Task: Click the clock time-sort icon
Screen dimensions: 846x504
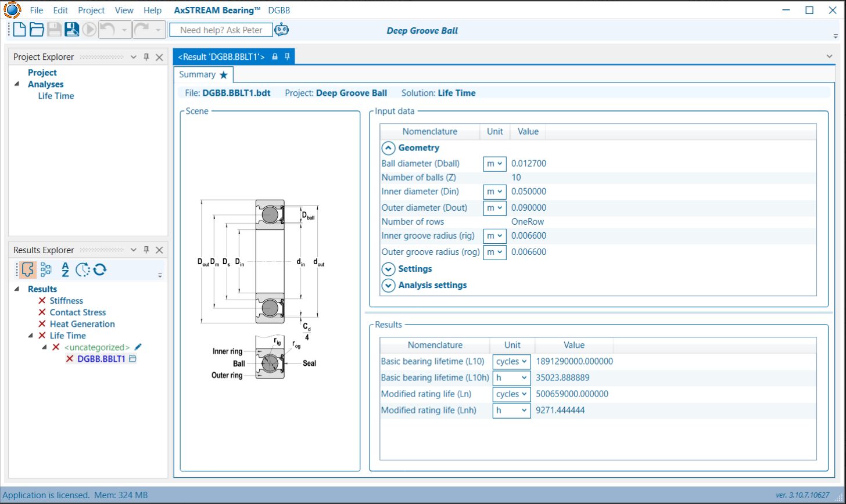Action: pos(83,269)
